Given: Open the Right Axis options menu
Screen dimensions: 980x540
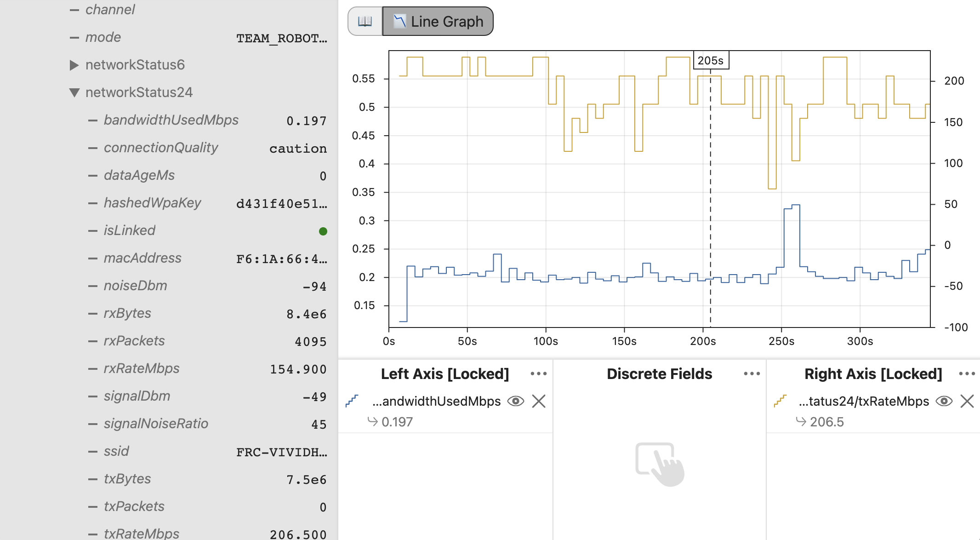Looking at the screenshot, I should (x=967, y=373).
